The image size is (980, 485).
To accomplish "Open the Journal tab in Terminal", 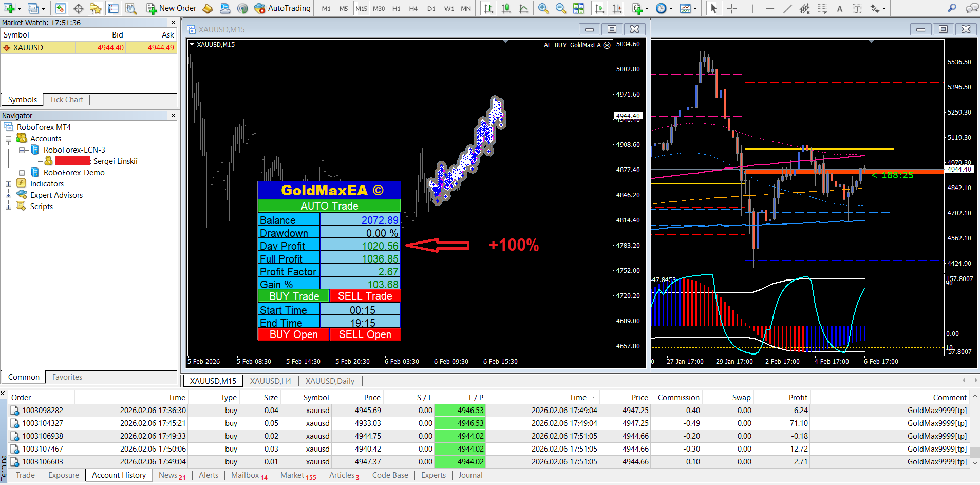I will pos(470,475).
